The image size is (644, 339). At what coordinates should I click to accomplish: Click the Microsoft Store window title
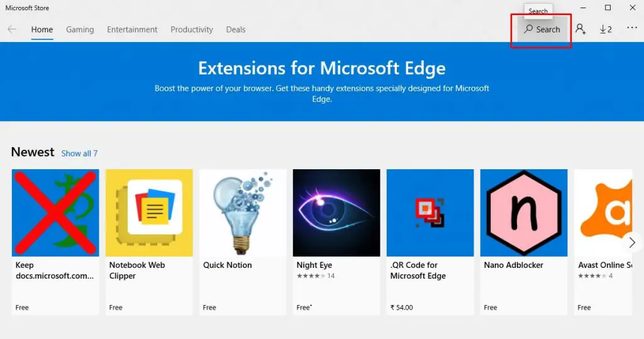coord(27,8)
